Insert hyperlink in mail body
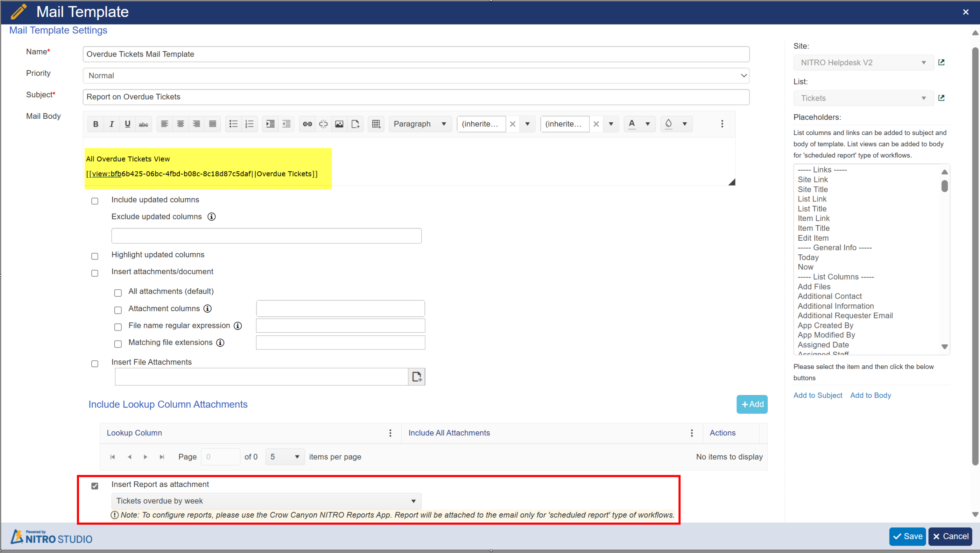 (x=307, y=124)
